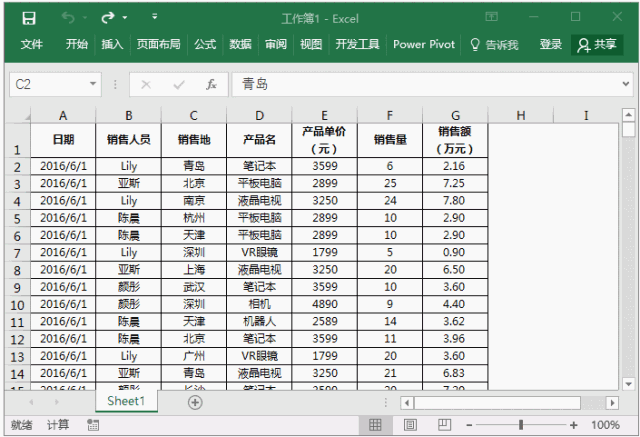Select column G header
This screenshot has height=437, width=640.
[x=456, y=115]
